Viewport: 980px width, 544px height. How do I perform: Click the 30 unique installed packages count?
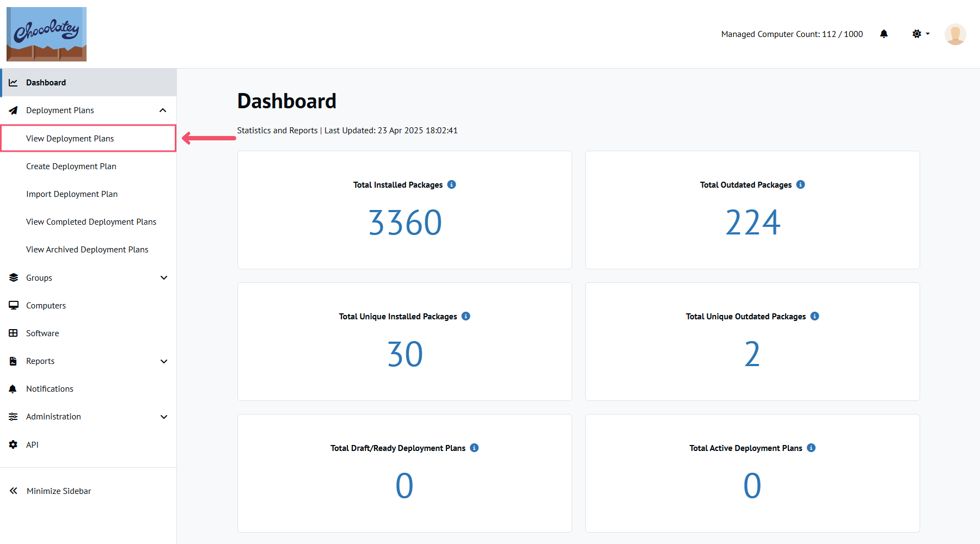[x=405, y=354]
